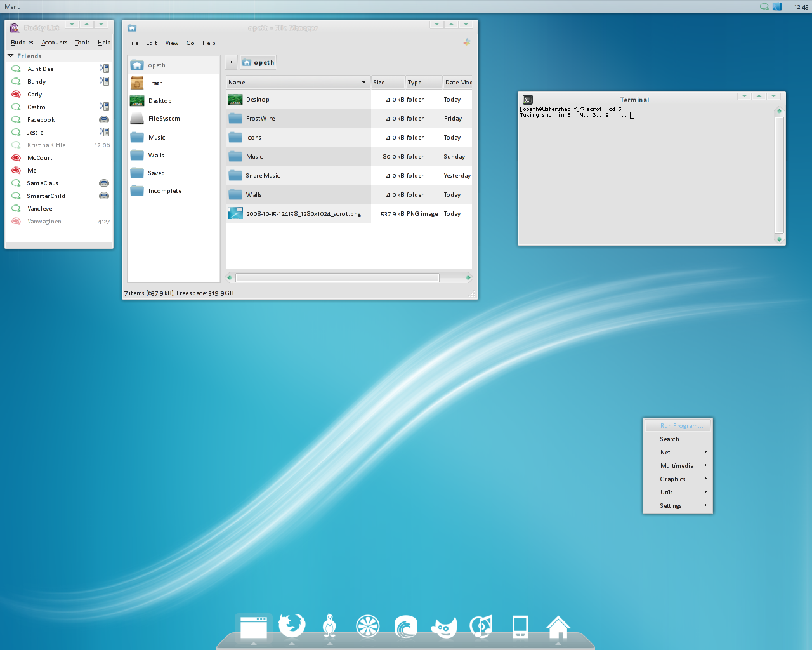Click the clock showing 12:45

[801, 7]
